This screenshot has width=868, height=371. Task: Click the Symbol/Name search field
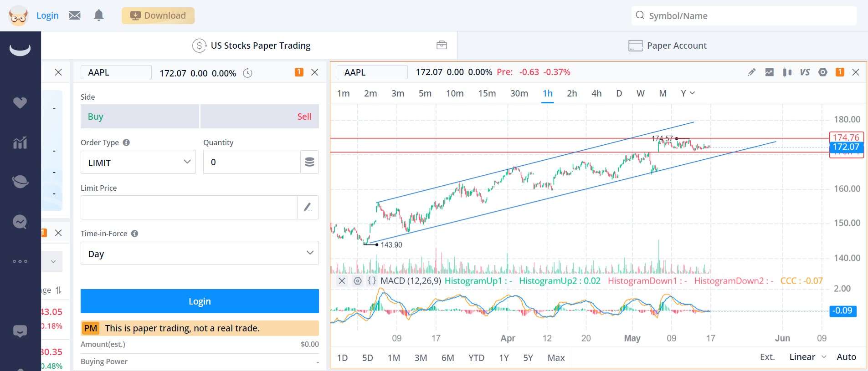coord(744,15)
